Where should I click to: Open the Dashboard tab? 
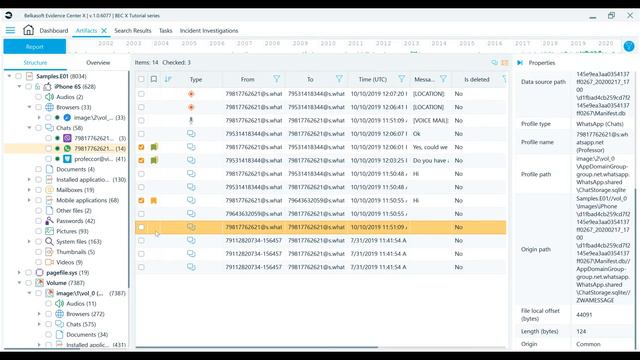pos(54,31)
